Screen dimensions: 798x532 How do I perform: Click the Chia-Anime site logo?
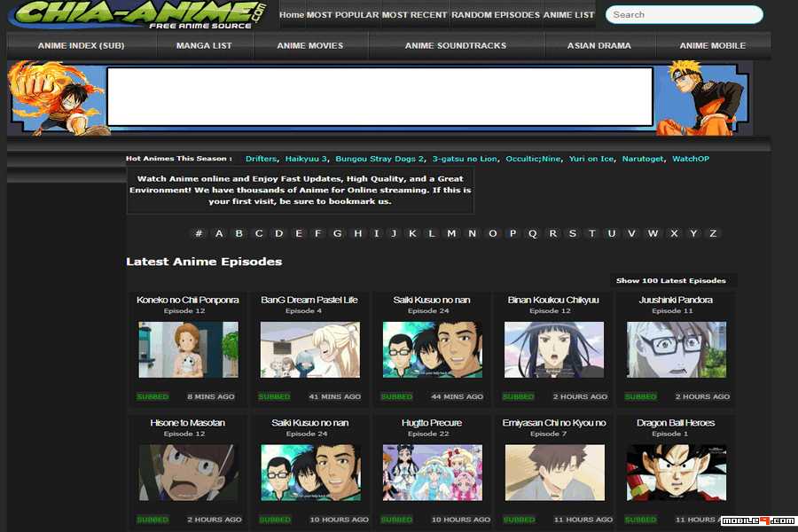(137, 14)
